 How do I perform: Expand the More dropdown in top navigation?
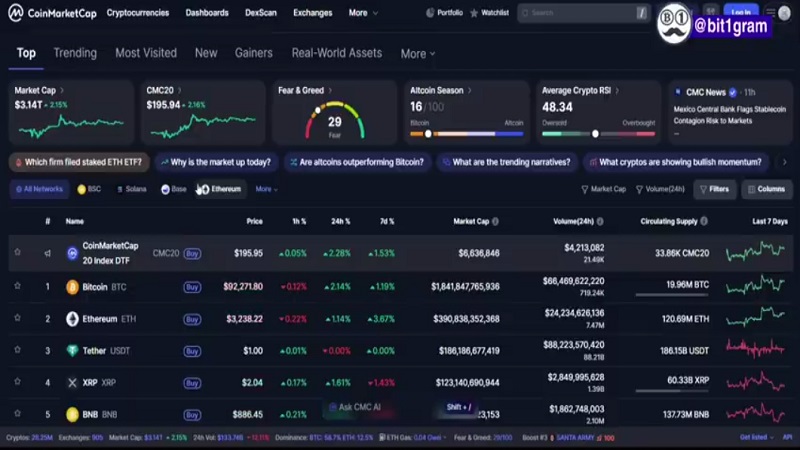coord(362,13)
